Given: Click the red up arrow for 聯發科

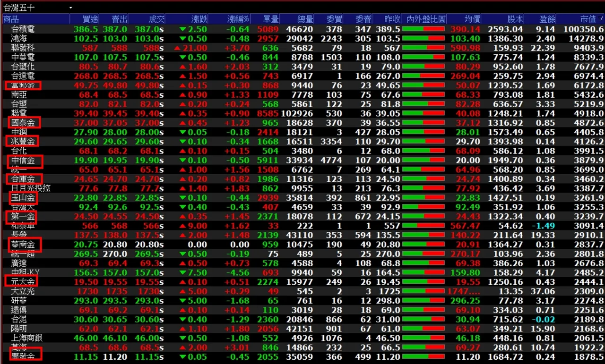Looking at the screenshot, I should [x=177, y=48].
